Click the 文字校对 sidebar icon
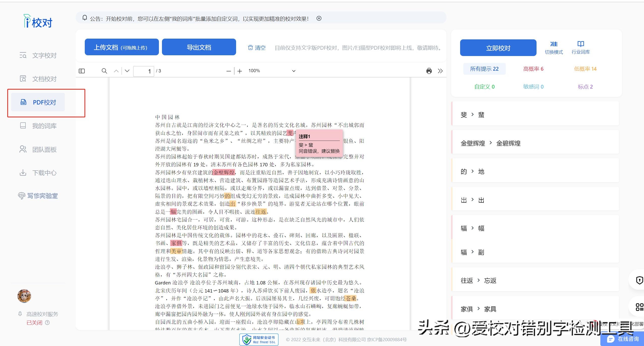This screenshot has height=346, width=644. (x=23, y=55)
